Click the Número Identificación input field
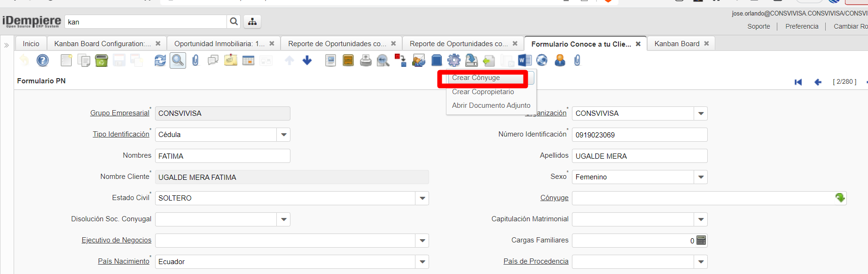 click(639, 135)
